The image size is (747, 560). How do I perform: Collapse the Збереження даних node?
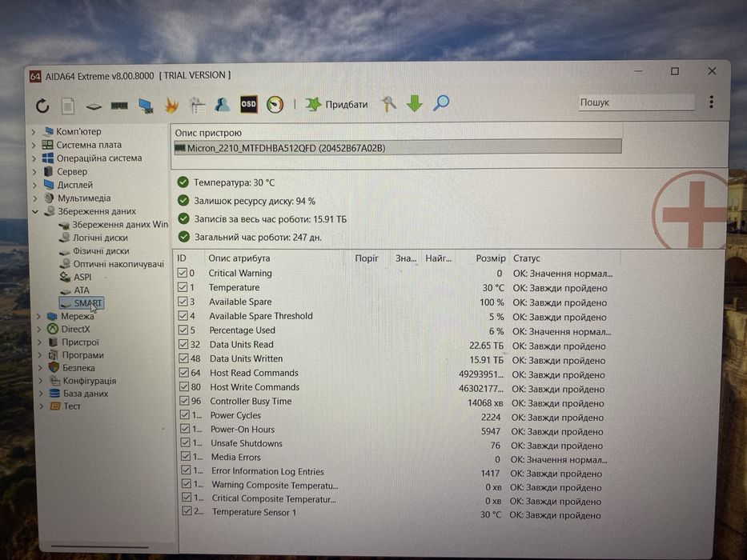click(x=35, y=212)
